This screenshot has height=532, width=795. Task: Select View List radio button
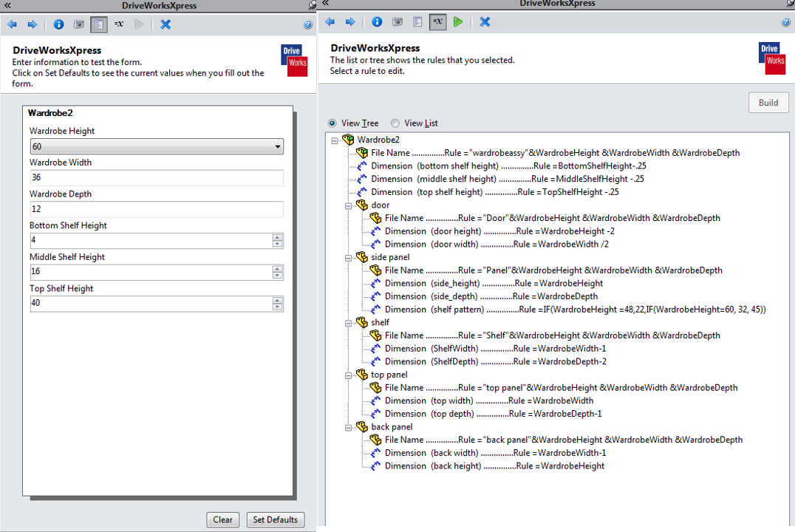tap(395, 123)
